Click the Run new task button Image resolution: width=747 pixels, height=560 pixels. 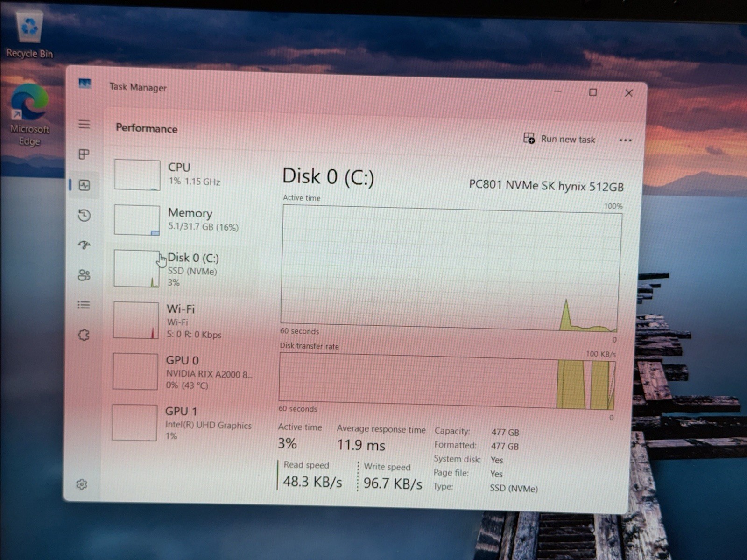(x=559, y=139)
